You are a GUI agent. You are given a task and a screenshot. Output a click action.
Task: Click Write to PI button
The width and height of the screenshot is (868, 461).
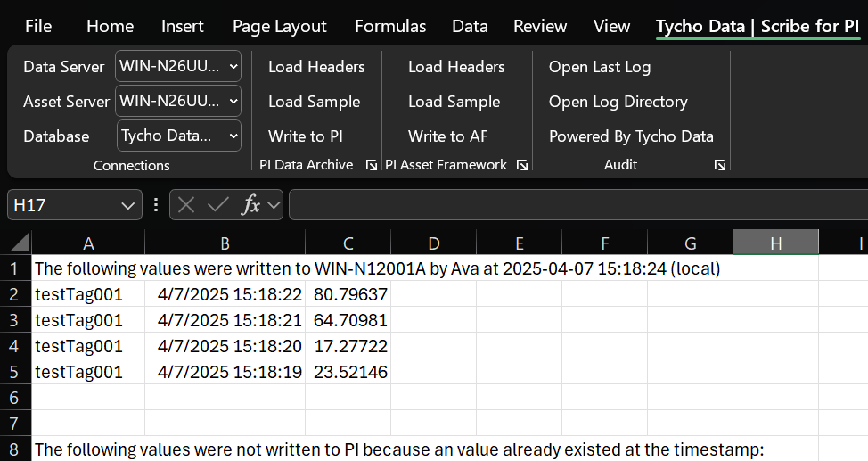[x=305, y=136]
